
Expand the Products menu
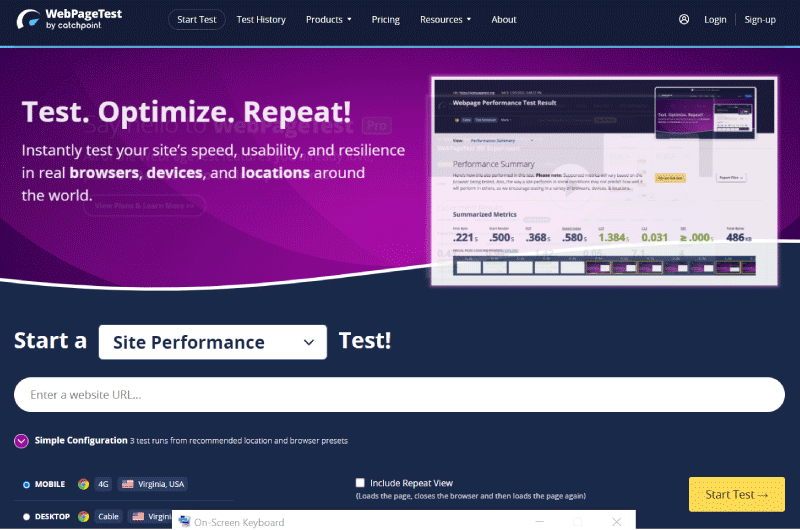[x=329, y=19]
